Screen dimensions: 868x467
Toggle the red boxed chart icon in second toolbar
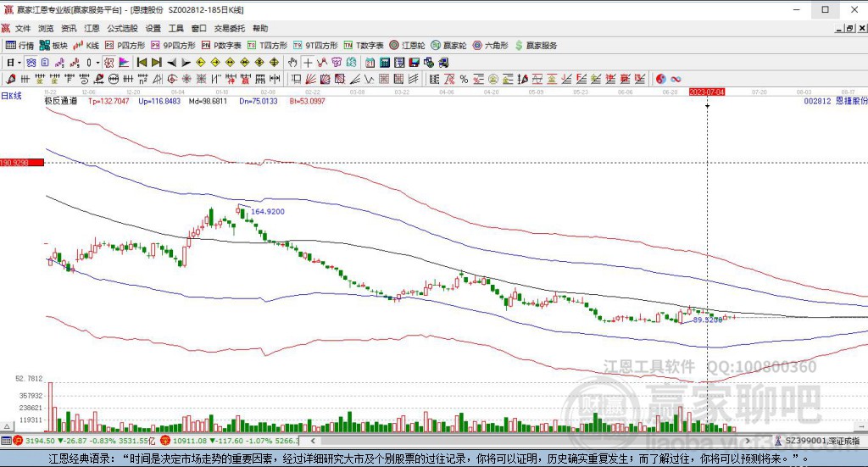pyautogui.click(x=108, y=63)
